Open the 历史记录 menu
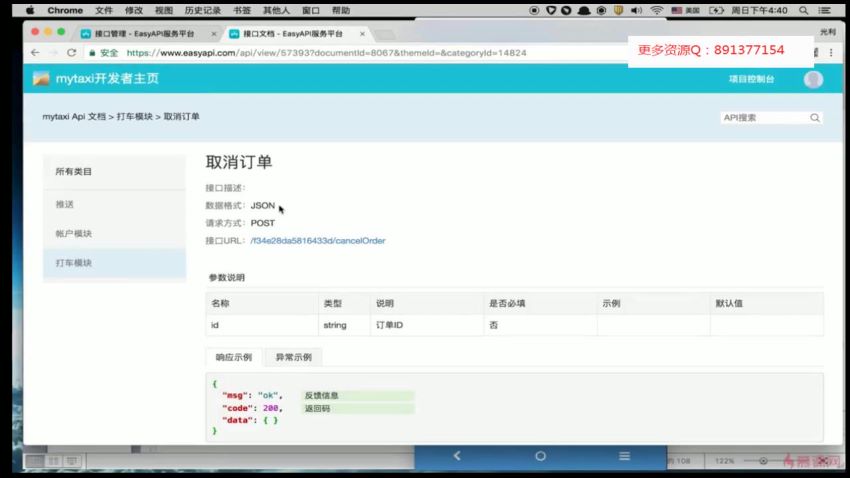850x478 pixels. pos(203,10)
